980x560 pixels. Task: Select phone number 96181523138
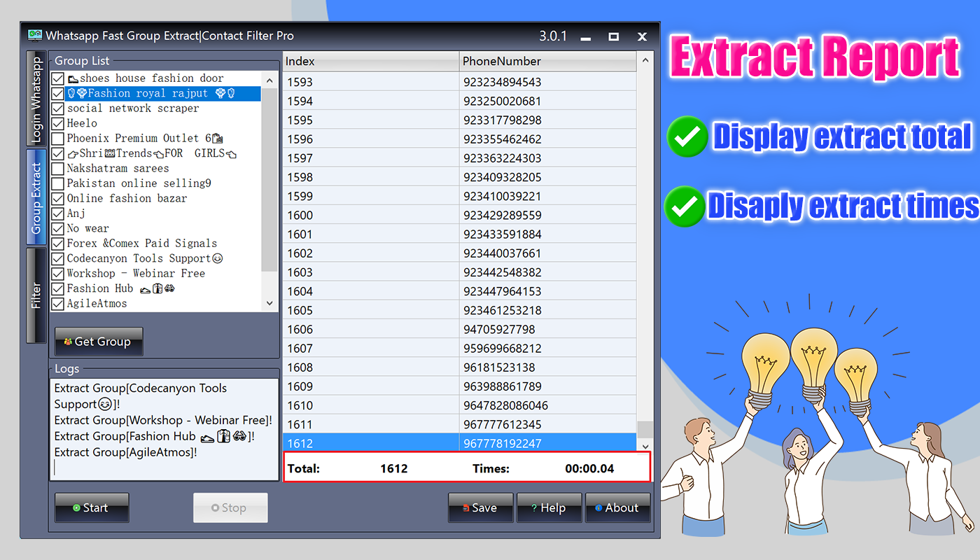pos(548,367)
